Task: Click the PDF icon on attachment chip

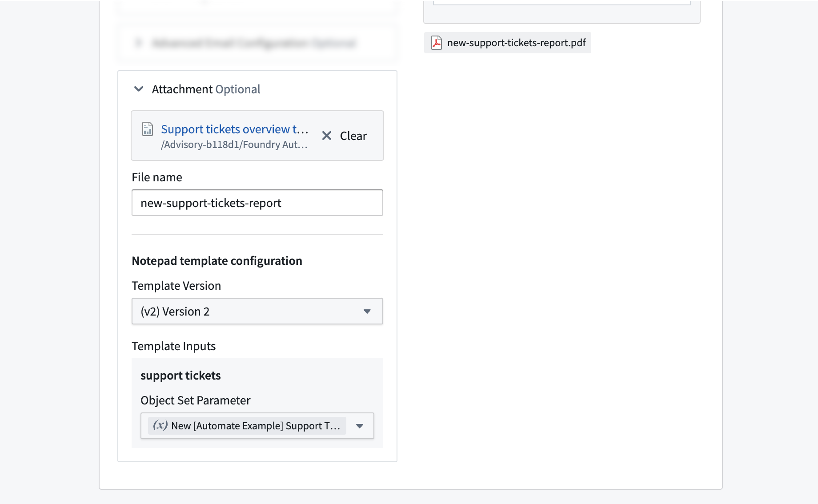Action: (437, 43)
